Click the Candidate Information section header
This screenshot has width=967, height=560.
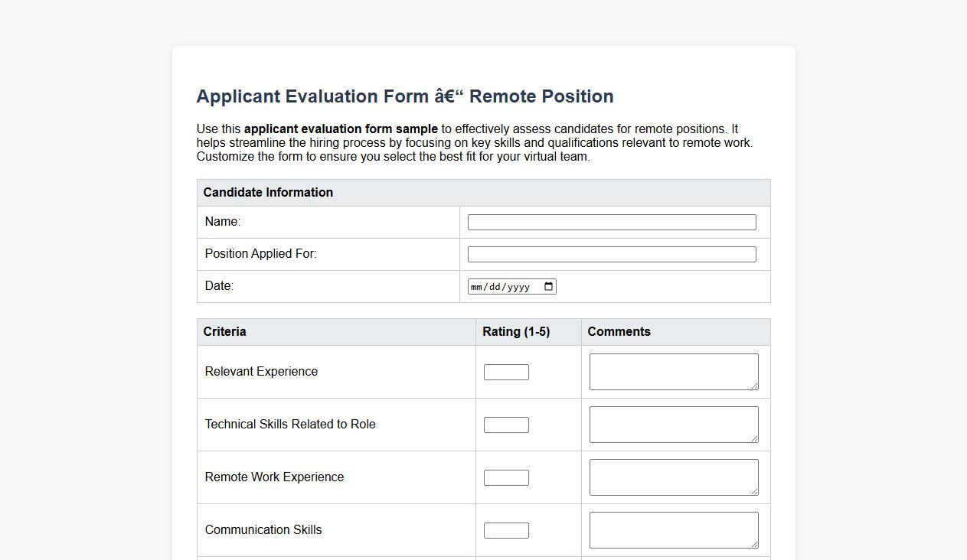coord(268,192)
